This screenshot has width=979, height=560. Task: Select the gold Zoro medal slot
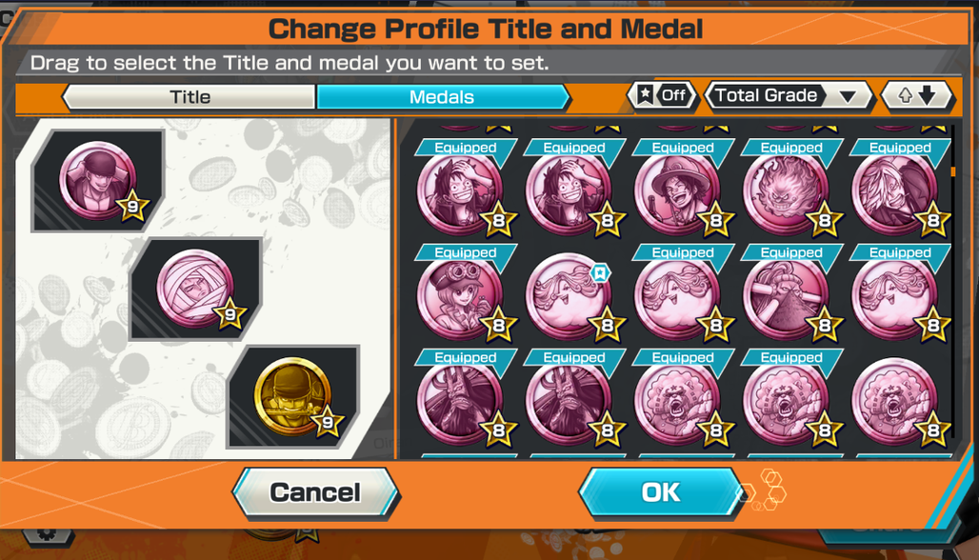(x=292, y=396)
